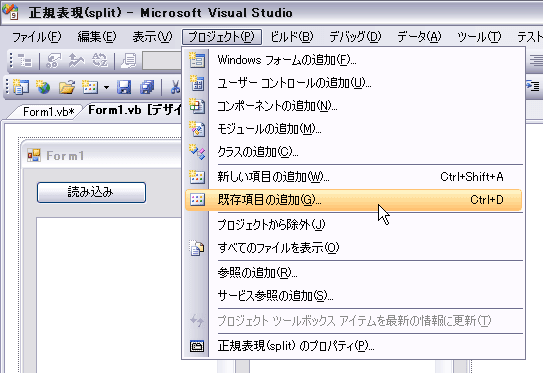Click the Add New Item toolbar icon
This screenshot has width=543, height=373.
click(90, 87)
